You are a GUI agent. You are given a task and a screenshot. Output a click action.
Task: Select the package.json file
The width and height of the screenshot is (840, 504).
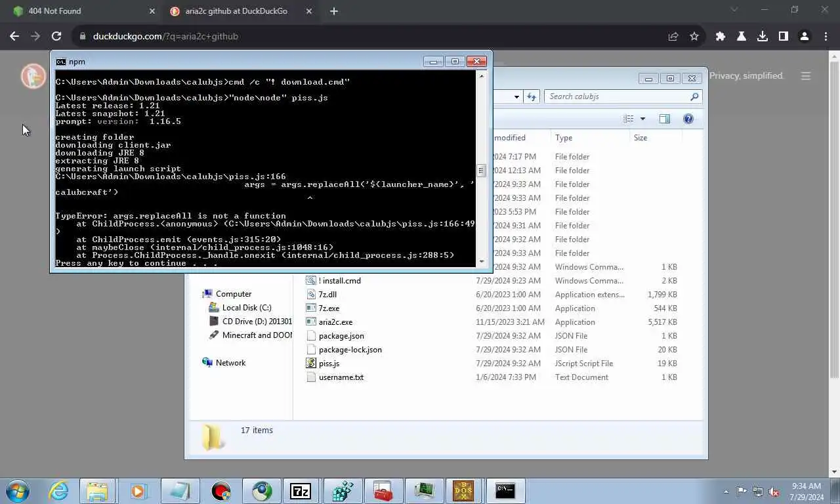click(341, 336)
